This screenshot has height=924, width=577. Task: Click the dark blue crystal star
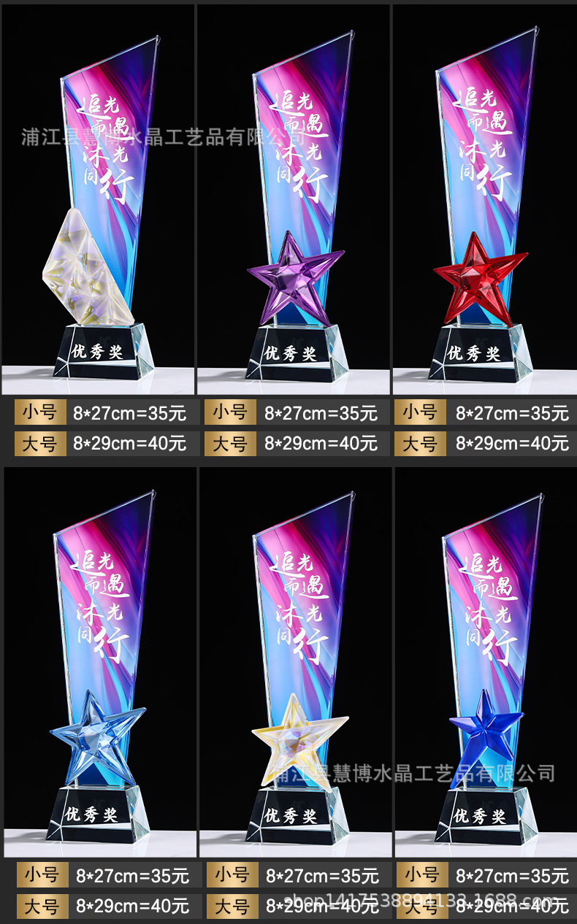pos(486,737)
